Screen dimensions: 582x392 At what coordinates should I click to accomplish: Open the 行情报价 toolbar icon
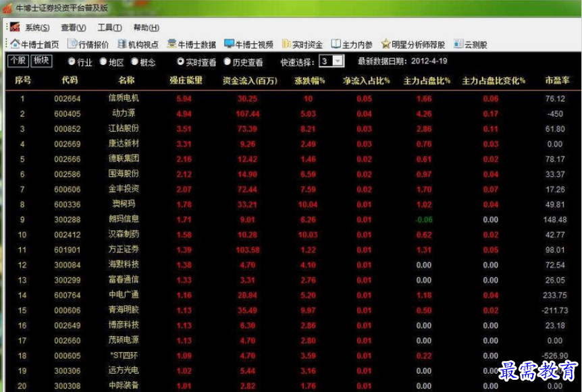72,44
